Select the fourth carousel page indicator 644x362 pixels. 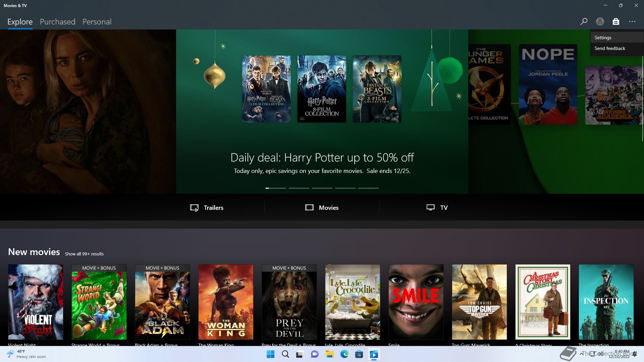pos(345,188)
